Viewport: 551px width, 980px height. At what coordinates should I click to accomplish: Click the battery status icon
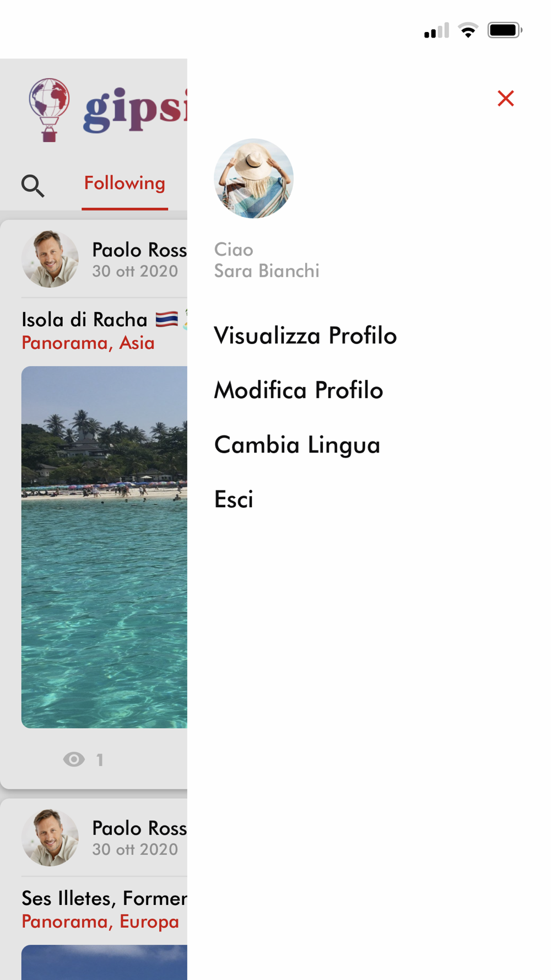[505, 30]
